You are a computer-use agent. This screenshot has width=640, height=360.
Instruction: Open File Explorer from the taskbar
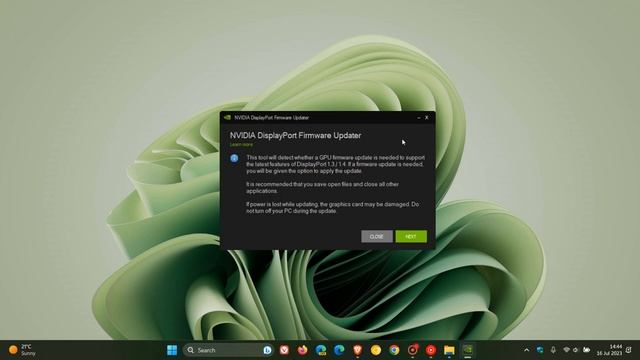coord(449,350)
